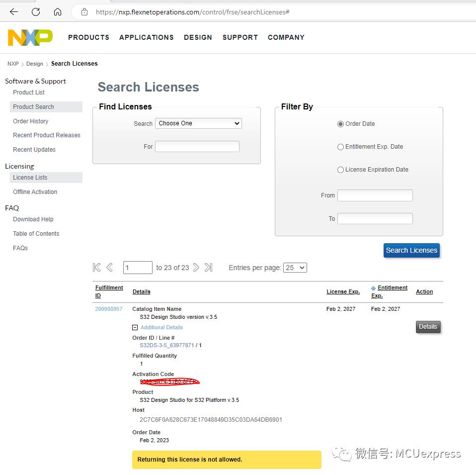The width and height of the screenshot is (476, 475).
Task: Open DESIGN menu
Action: [198, 37]
